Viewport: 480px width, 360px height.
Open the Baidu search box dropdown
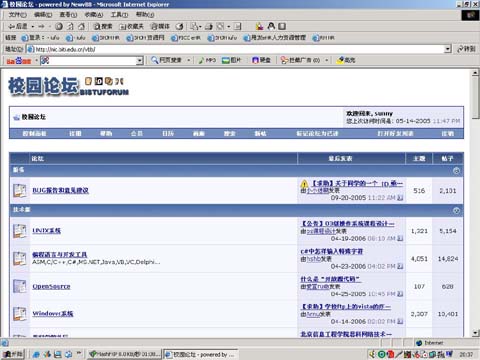point(140,61)
